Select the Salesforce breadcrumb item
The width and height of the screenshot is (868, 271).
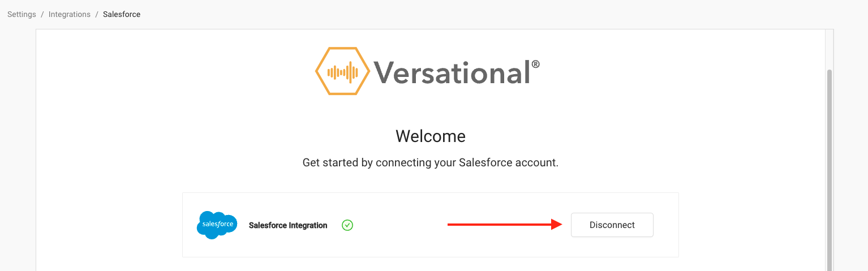point(122,14)
